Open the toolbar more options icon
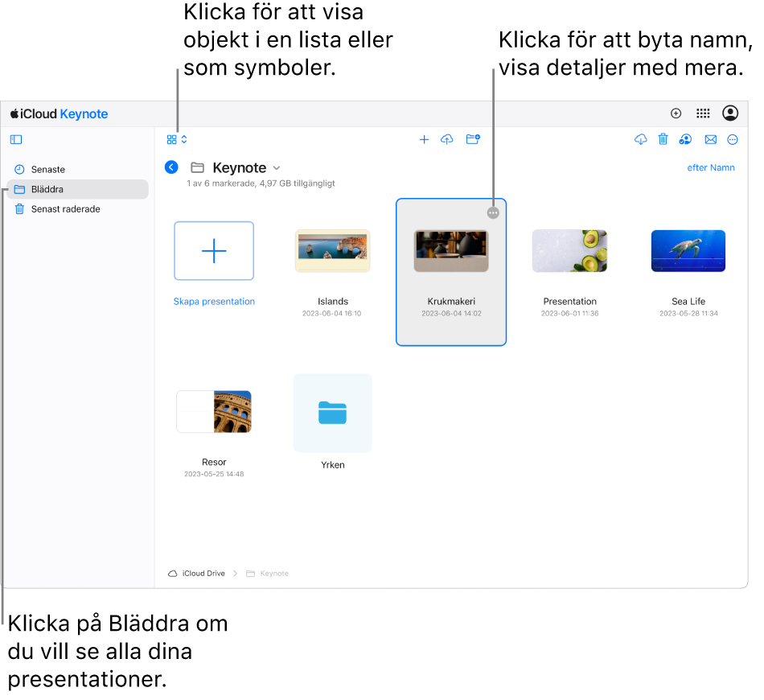This screenshot has width=764, height=700. (x=733, y=140)
